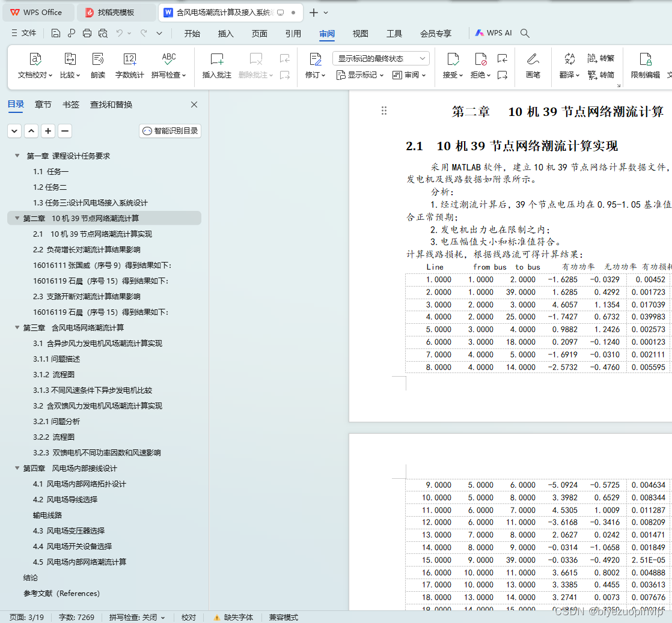Image resolution: width=672 pixels, height=623 pixels.
Task: Open the 审阅 pane dropdown
Action: point(409,75)
